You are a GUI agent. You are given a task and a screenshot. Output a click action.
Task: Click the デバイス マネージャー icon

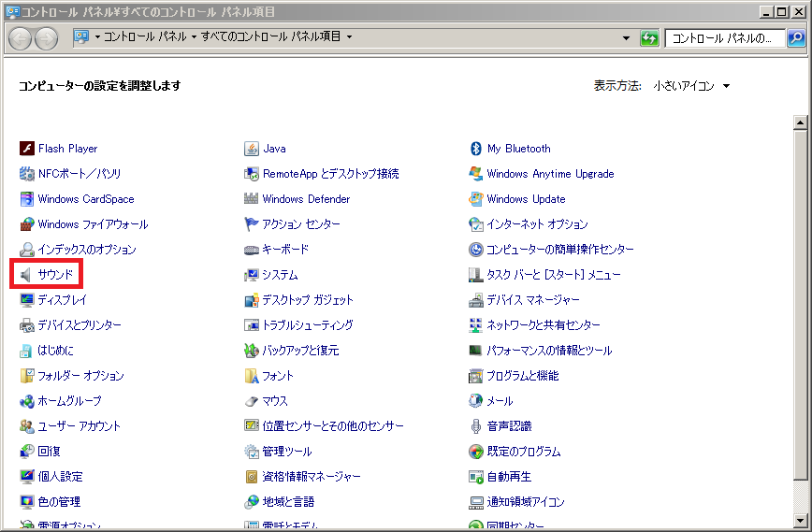click(x=475, y=300)
